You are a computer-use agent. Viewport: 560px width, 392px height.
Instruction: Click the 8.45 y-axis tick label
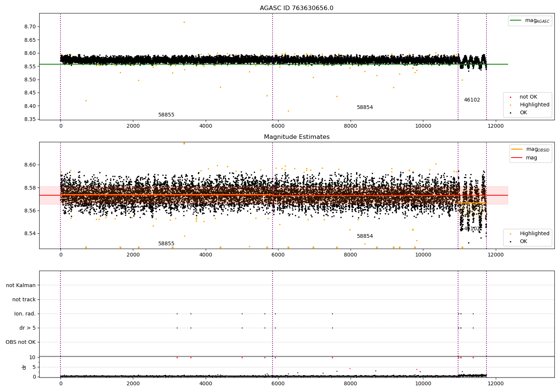[31, 93]
